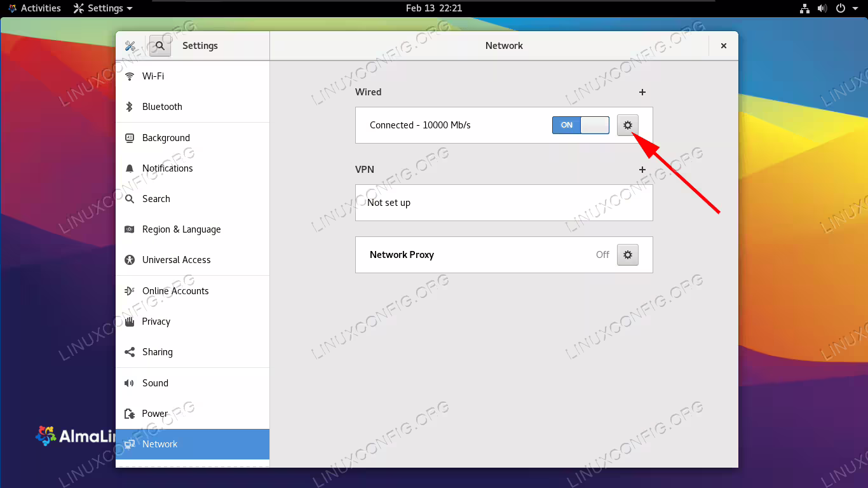Open Sound settings panel
The height and width of the screenshot is (488, 868).
(193, 383)
